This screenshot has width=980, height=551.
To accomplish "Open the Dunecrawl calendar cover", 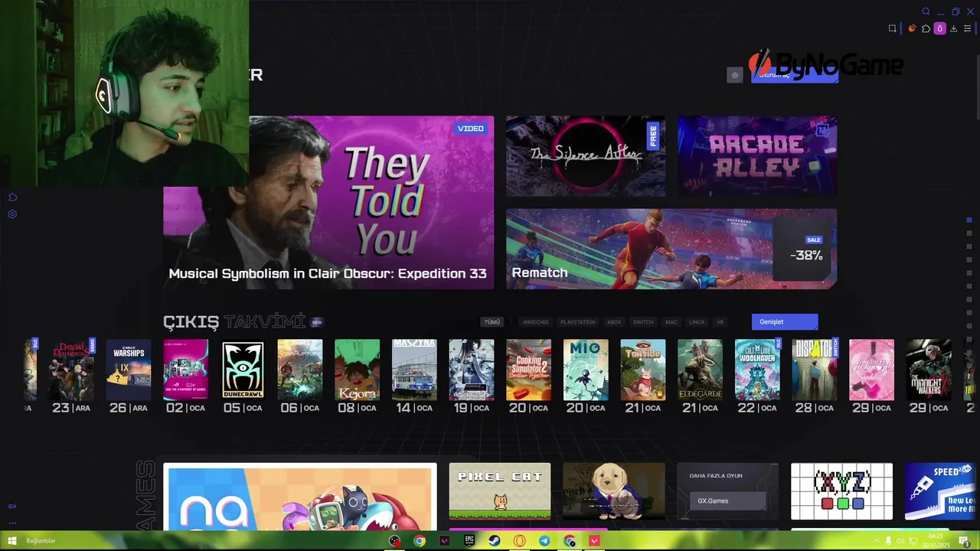I will point(243,370).
